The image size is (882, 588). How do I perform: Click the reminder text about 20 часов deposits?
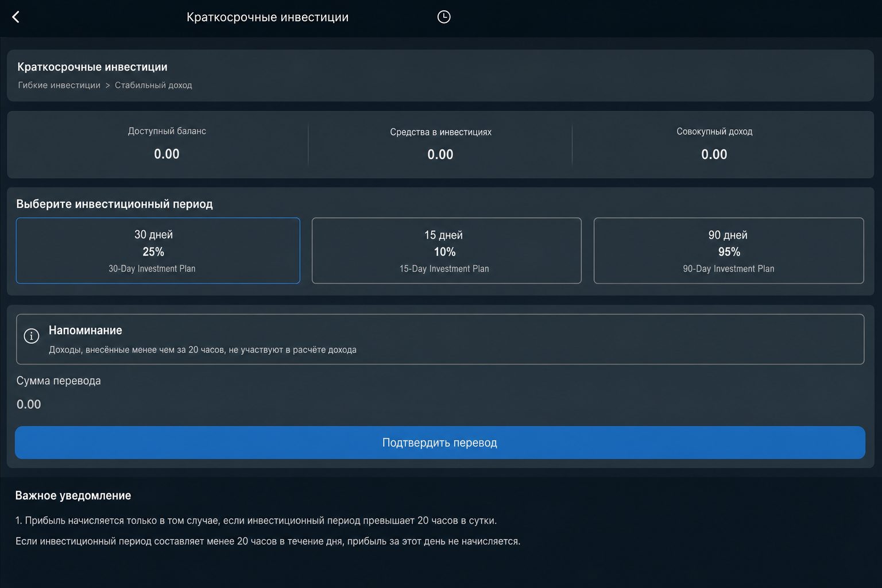pyautogui.click(x=203, y=350)
